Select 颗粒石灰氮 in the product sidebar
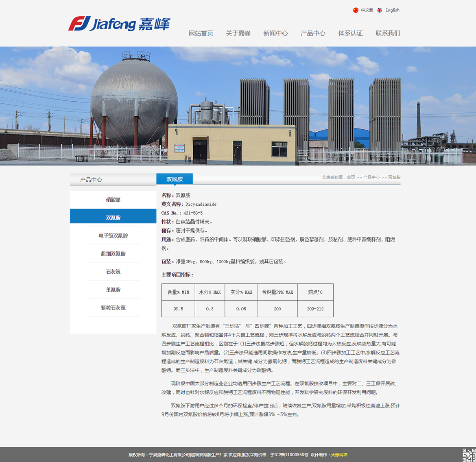Screen dimensions: 476x462 [x=113, y=308]
